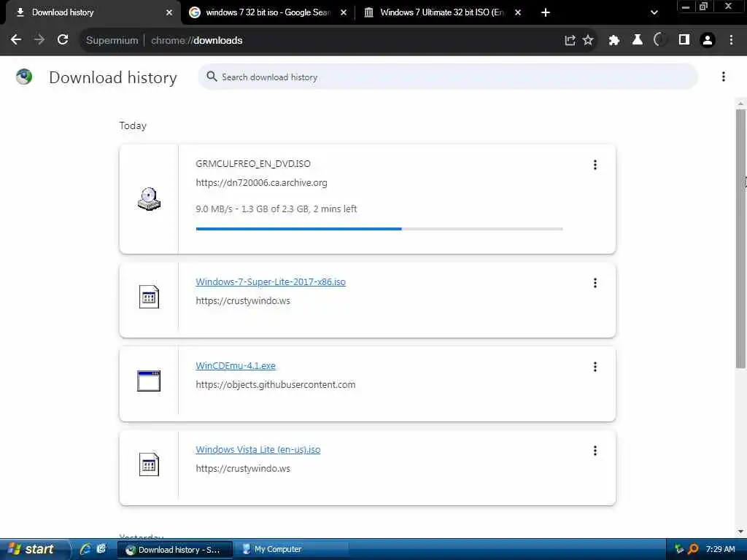This screenshot has width=747, height=560.
Task: Click the Supermium logo beside Download history
Action: pos(24,77)
